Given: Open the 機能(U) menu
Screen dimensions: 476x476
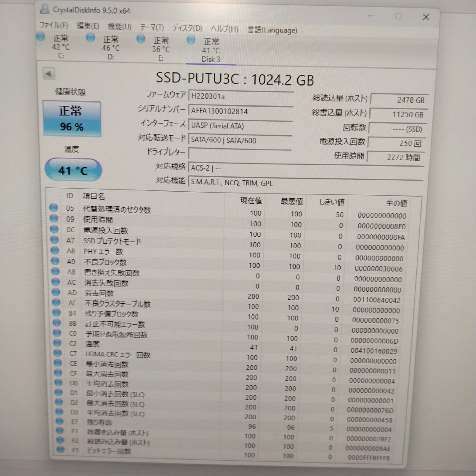Looking at the screenshot, I should point(119,27).
